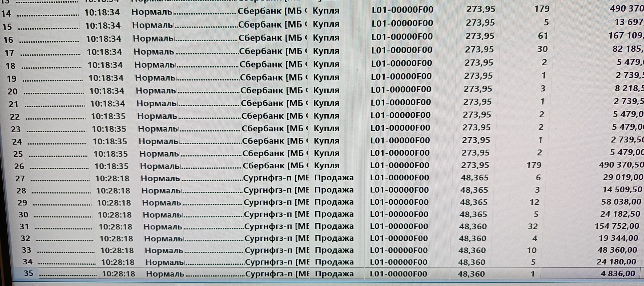Click the volume 29 019,00

pyautogui.click(x=623, y=177)
